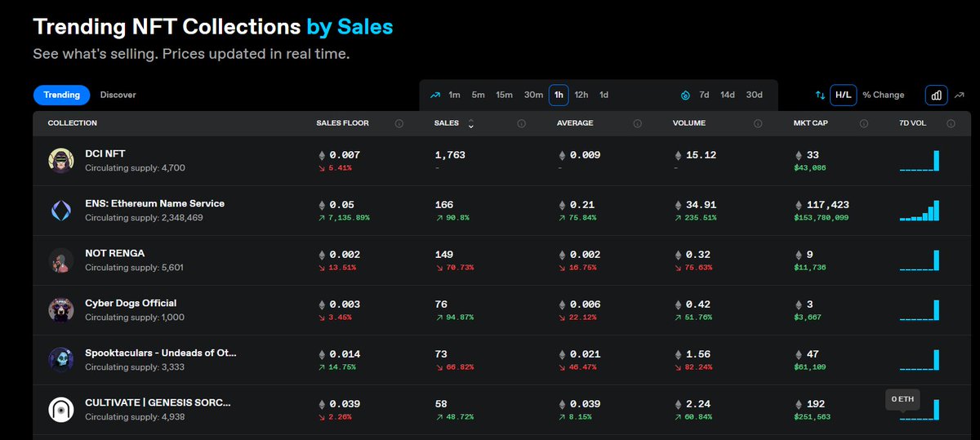Choose the 5m timeframe
Viewport: 980px width, 440px height.
[x=479, y=95]
